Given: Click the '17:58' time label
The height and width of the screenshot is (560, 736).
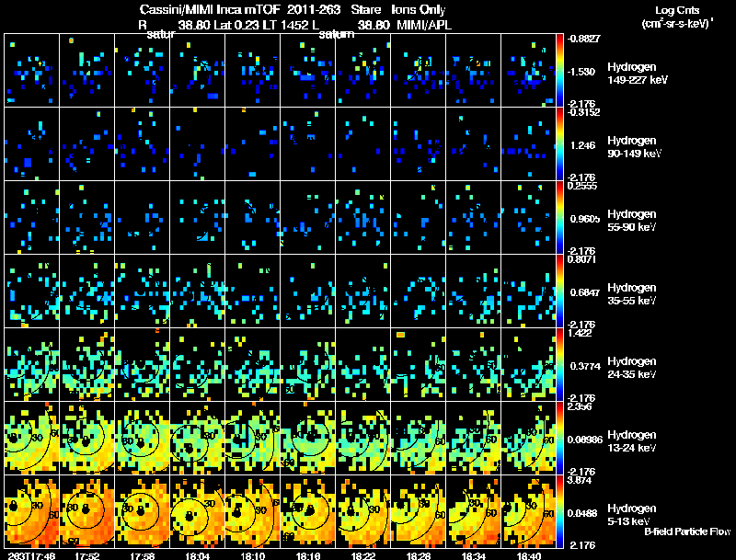Looking at the screenshot, I should (x=143, y=555).
